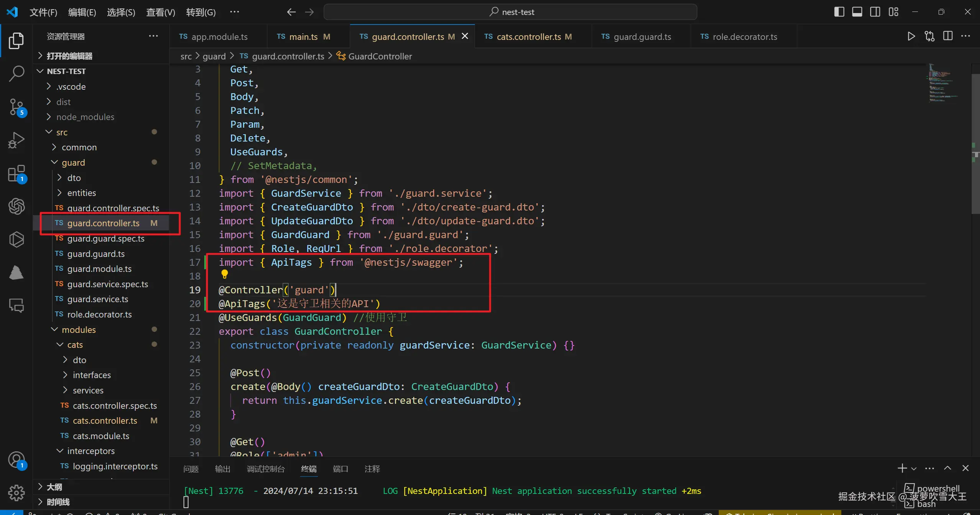Open the 编辑(E) menu
This screenshot has width=980, height=515.
click(82, 12)
